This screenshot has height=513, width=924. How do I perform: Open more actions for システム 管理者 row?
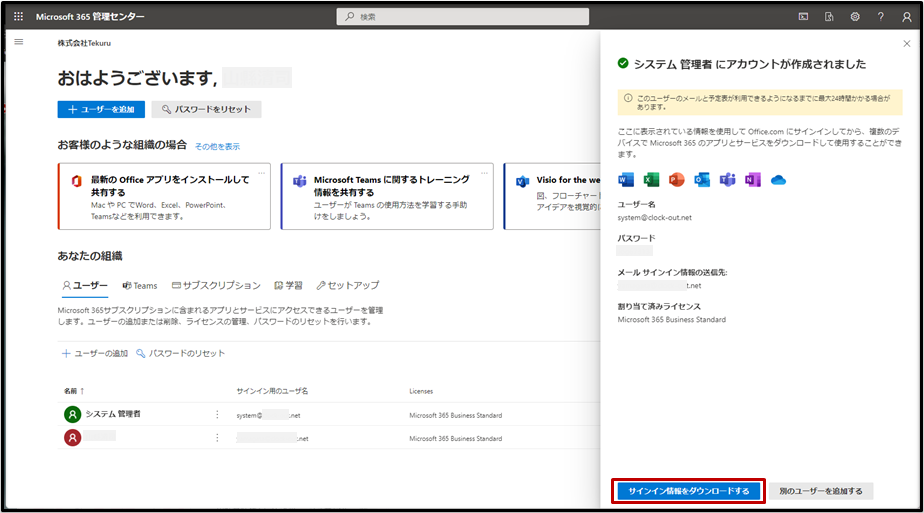coord(217,415)
